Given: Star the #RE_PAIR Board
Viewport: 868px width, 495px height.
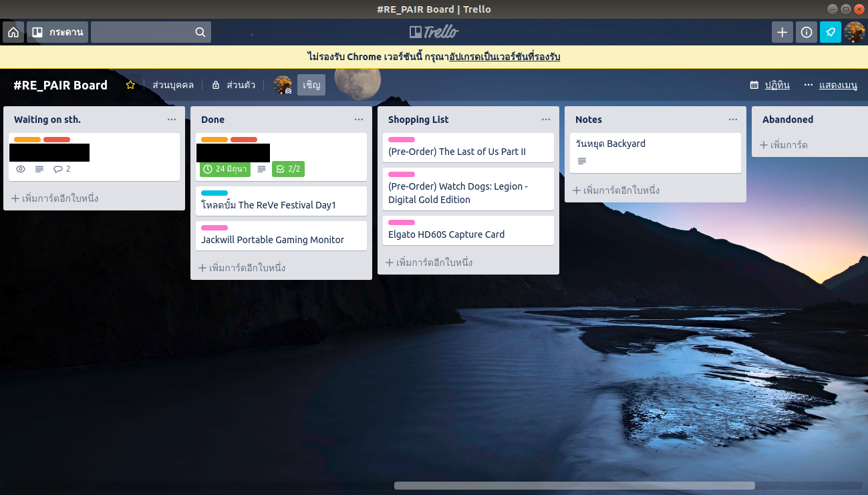Looking at the screenshot, I should point(131,85).
